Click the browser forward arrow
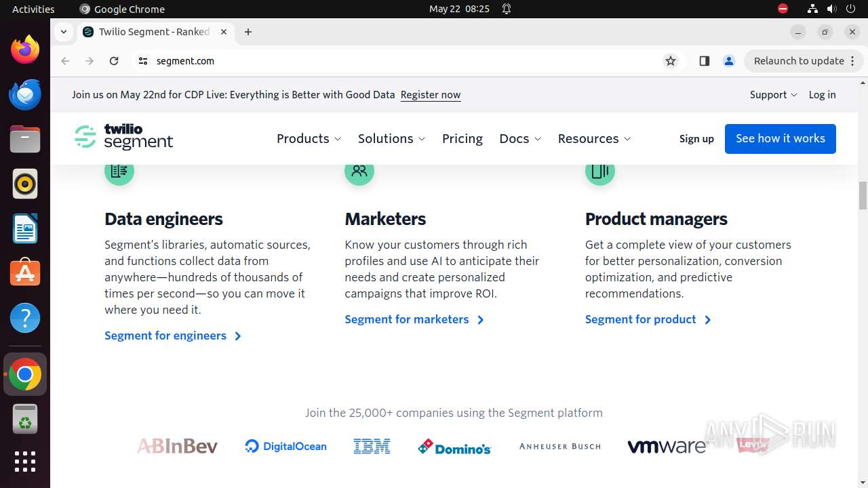 pos(90,61)
